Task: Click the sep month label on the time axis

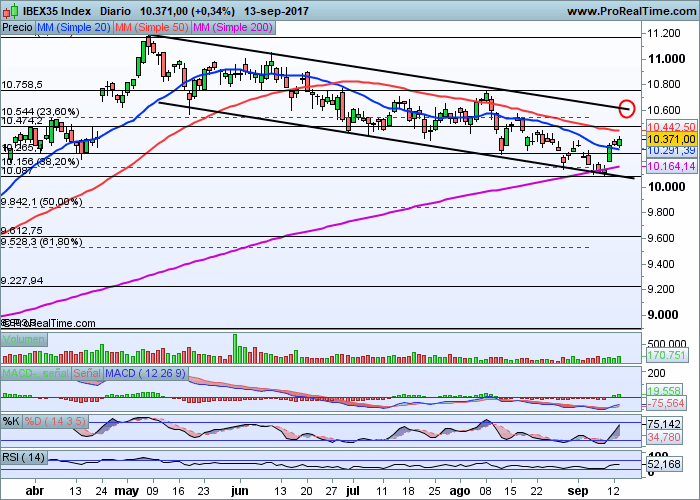Action: [x=578, y=491]
